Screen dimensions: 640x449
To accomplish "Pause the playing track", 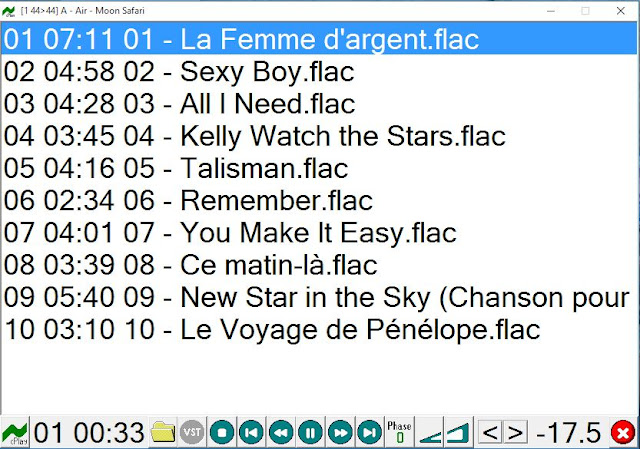I will click(x=311, y=433).
